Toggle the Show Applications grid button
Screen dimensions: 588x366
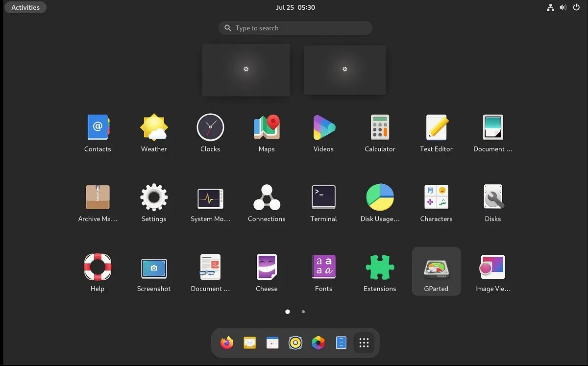364,342
